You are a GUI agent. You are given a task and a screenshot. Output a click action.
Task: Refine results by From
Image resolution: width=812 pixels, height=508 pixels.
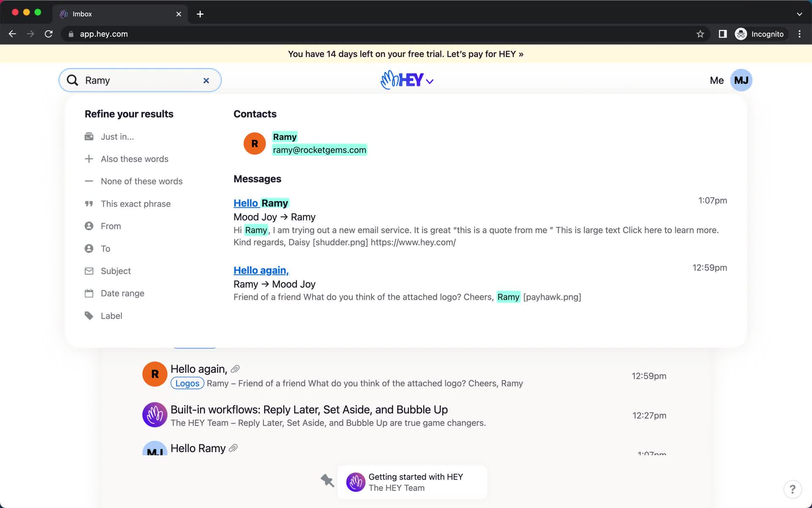[111, 226]
